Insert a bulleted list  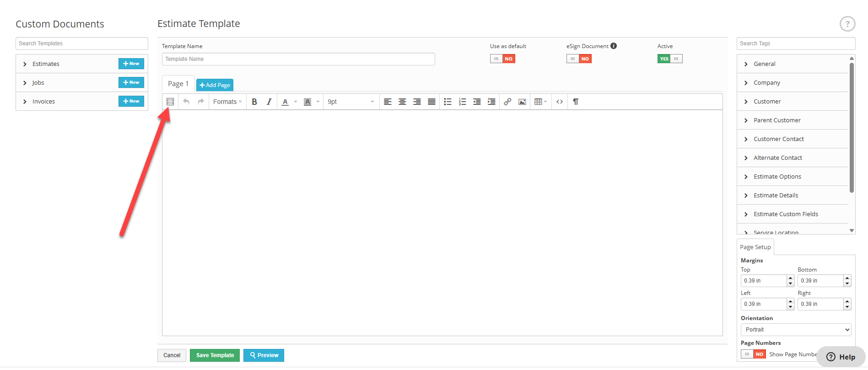(447, 102)
